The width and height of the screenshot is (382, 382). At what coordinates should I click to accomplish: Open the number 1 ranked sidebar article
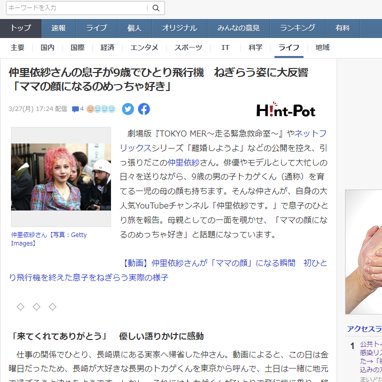371,357
